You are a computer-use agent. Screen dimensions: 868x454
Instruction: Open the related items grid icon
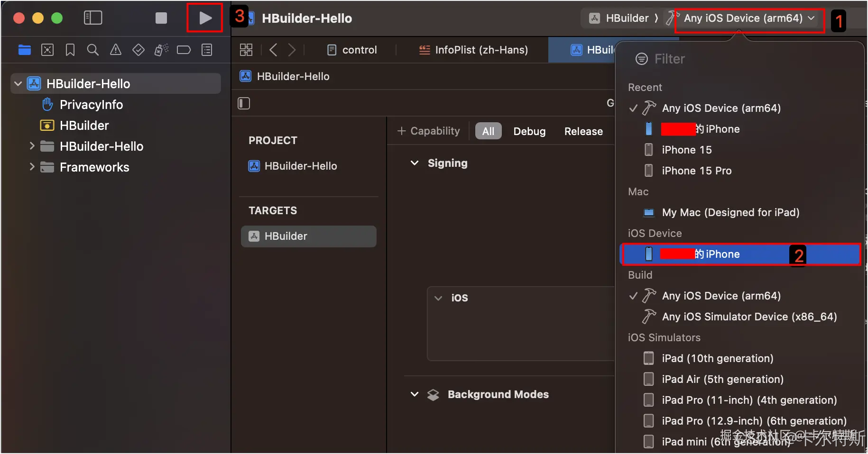(246, 50)
